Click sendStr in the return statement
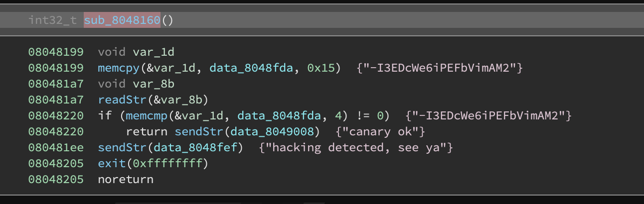The image size is (644, 204). click(x=195, y=132)
